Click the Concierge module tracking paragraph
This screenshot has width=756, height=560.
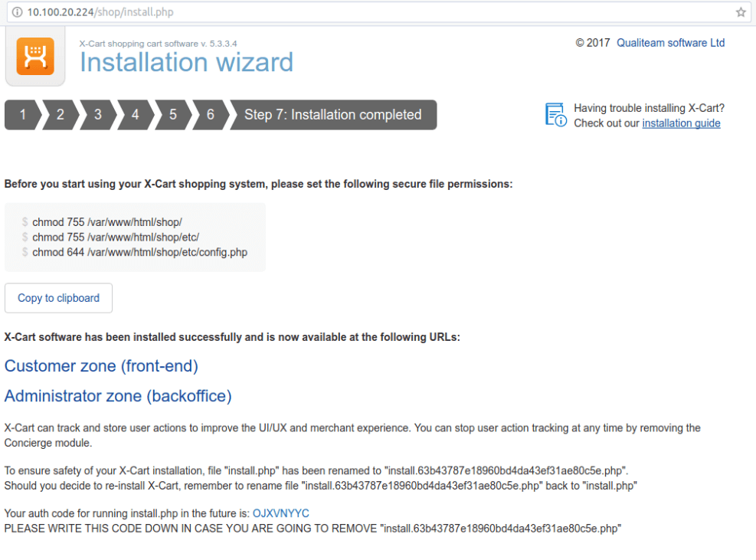pyautogui.click(x=352, y=435)
